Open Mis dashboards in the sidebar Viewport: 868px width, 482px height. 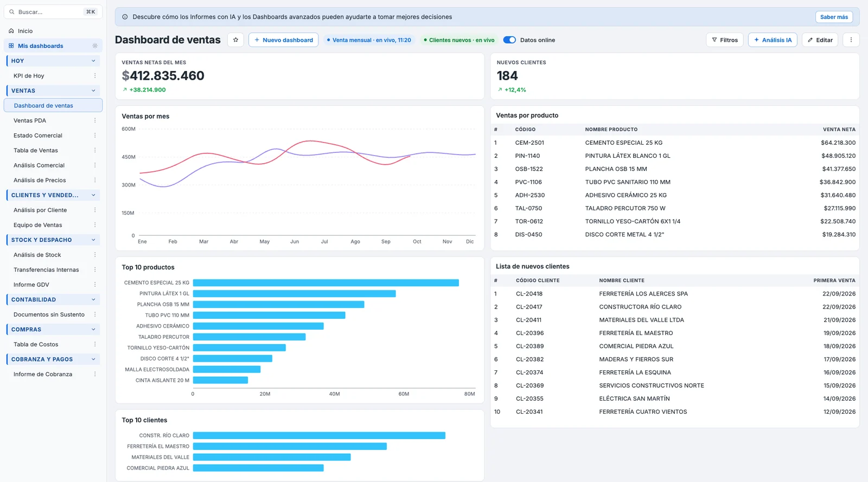[x=53, y=46]
